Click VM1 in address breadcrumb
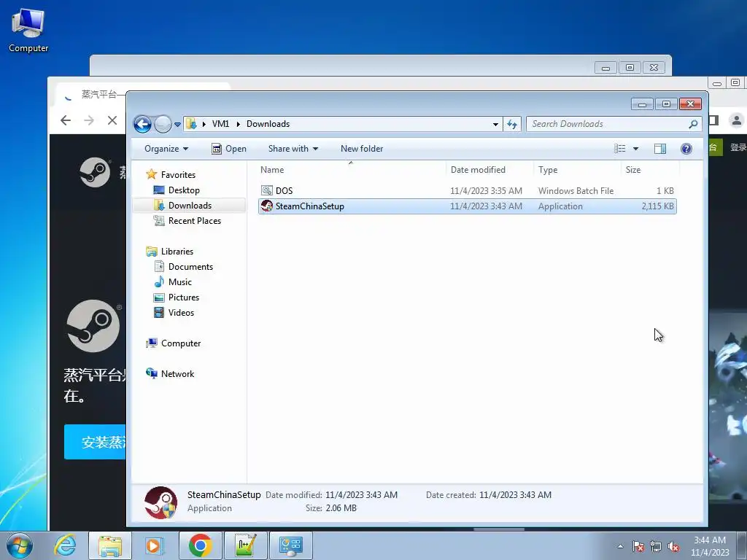747x560 pixels. (220, 124)
